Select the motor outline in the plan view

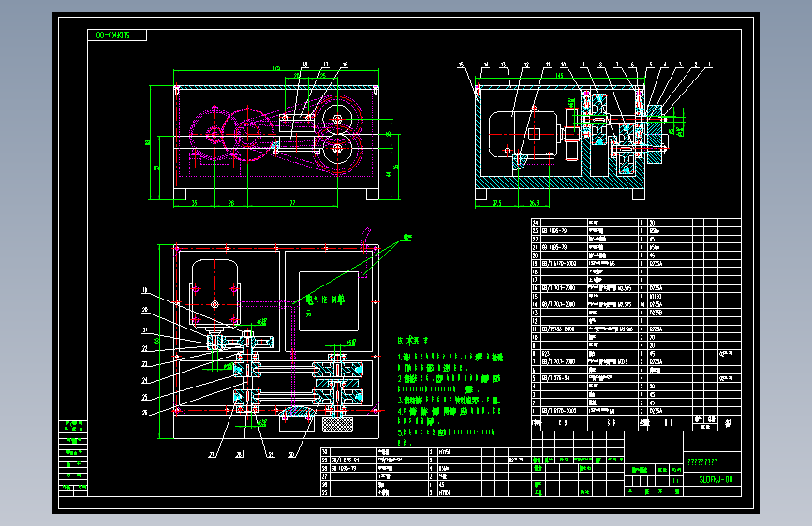point(214,294)
